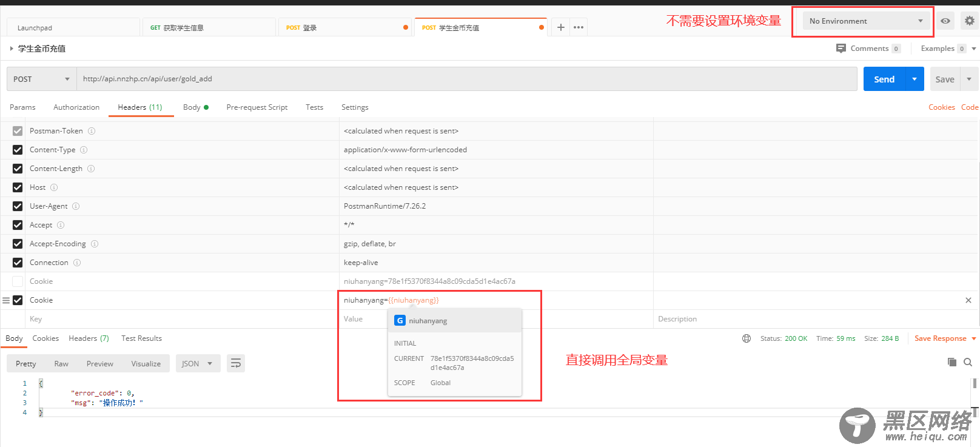This screenshot has height=447, width=980.
Task: Open the No Environment dropdown
Action: point(866,21)
